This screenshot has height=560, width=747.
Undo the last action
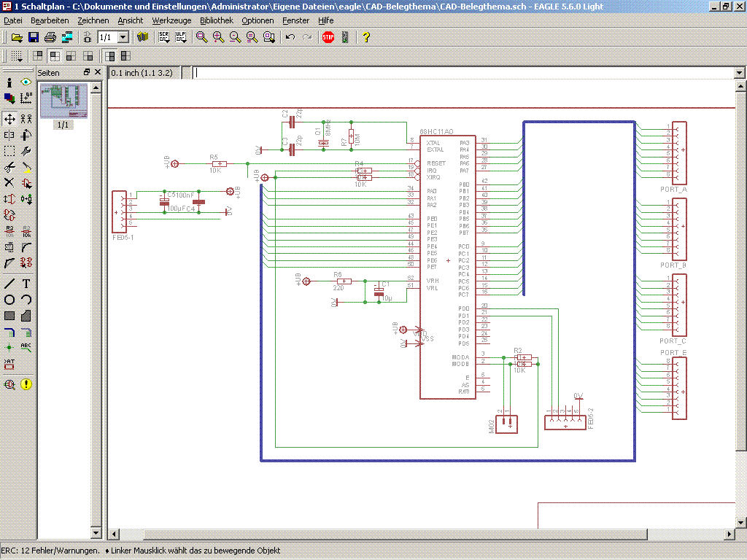click(290, 37)
